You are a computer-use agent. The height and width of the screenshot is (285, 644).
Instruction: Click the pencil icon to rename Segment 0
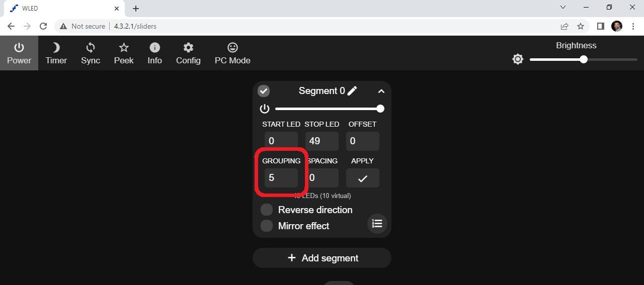(352, 90)
